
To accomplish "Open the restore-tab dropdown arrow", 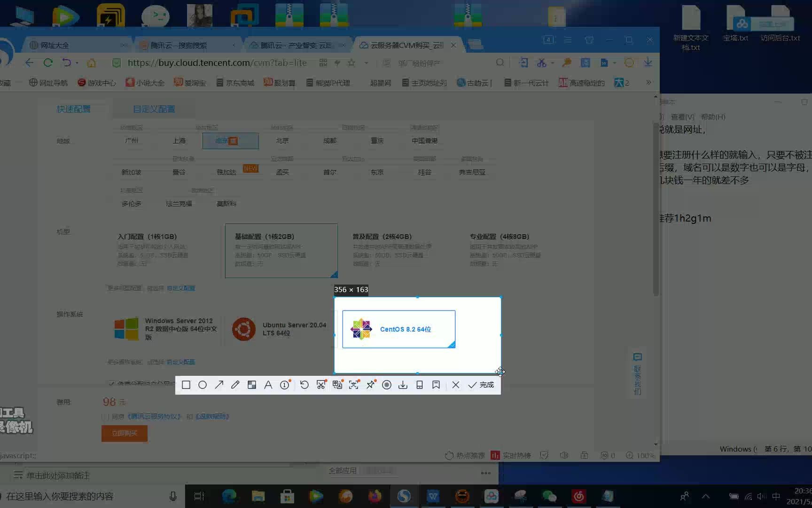I will tap(77, 63).
